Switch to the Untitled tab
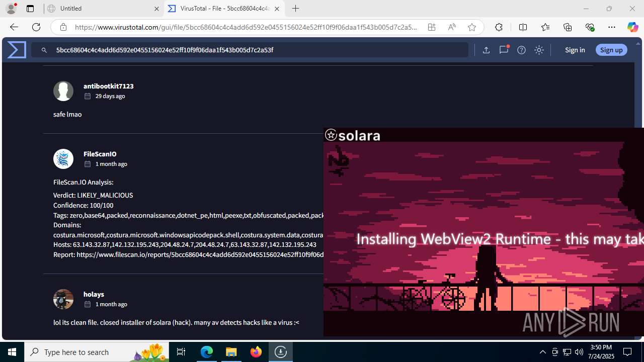Screen dimensions: 644x362 (x=103, y=9)
